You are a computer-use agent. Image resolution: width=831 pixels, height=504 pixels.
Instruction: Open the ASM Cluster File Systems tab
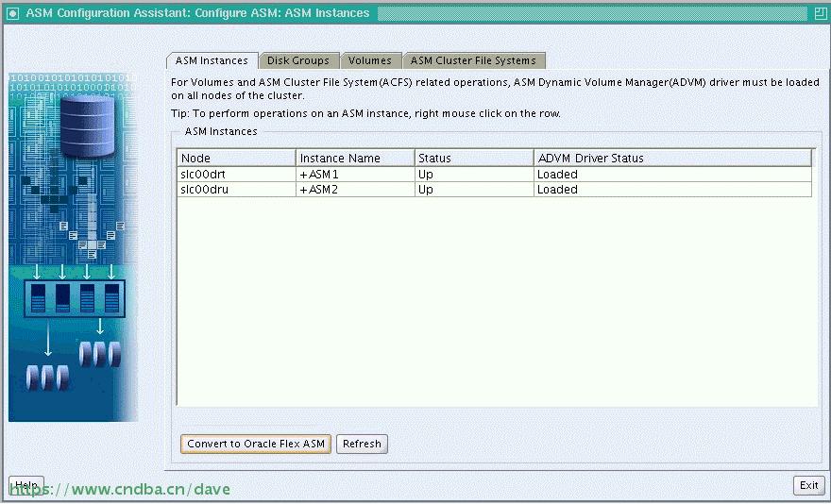coord(474,60)
